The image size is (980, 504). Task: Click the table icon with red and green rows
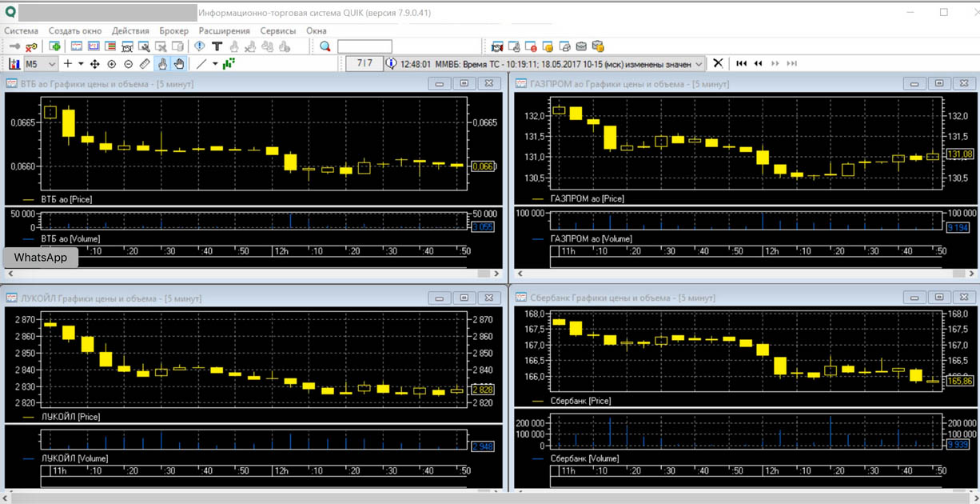click(110, 46)
